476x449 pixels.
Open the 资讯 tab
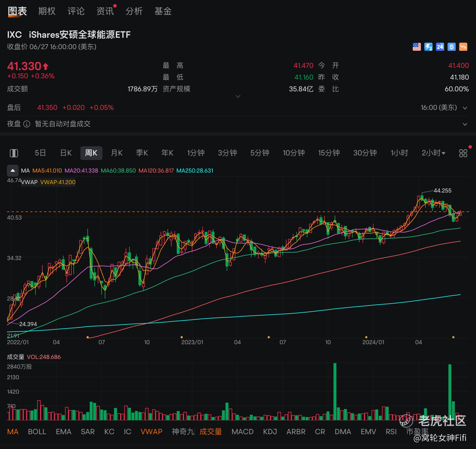pos(105,11)
